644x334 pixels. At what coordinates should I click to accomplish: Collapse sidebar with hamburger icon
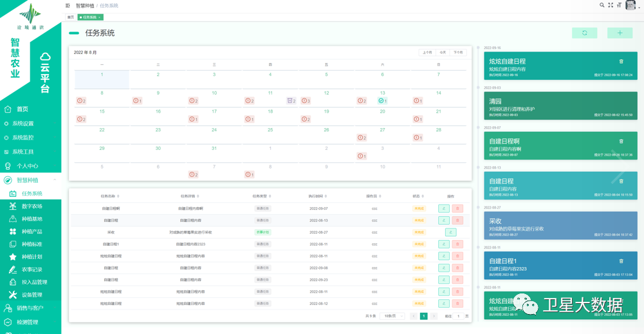[68, 6]
